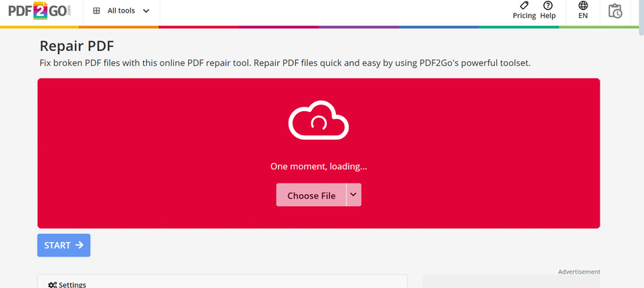644x288 pixels.
Task: Click the 'One moment, loading...' text
Action: (x=319, y=167)
